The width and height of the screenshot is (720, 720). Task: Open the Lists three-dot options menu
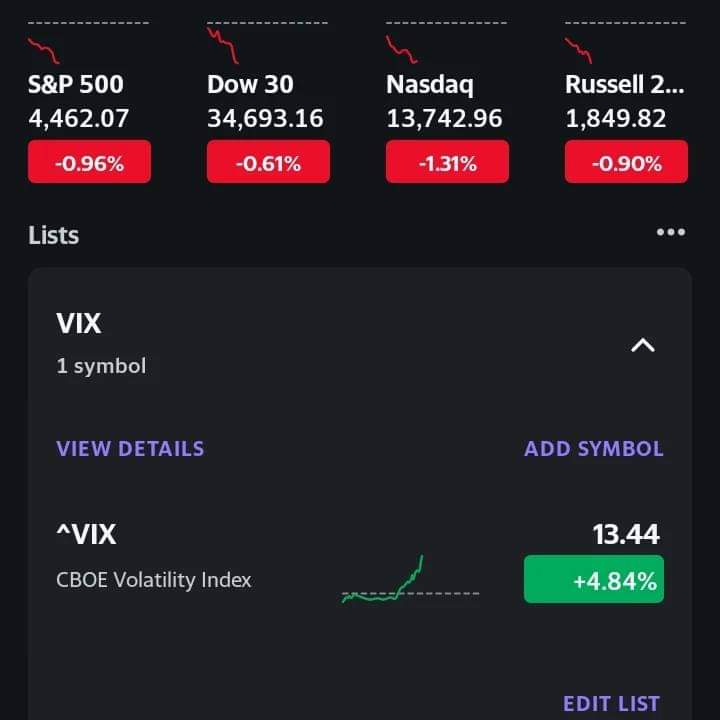click(671, 232)
